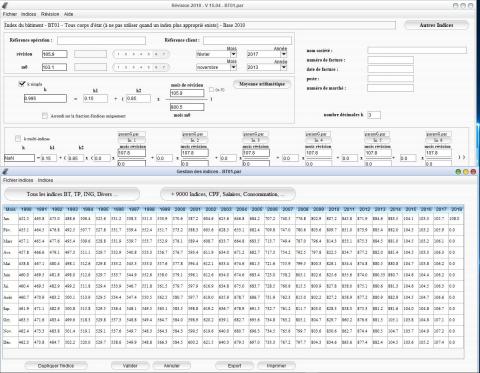The height and width of the screenshot is (373, 480).
Task: Click the nom société input field
Action: [417, 50]
